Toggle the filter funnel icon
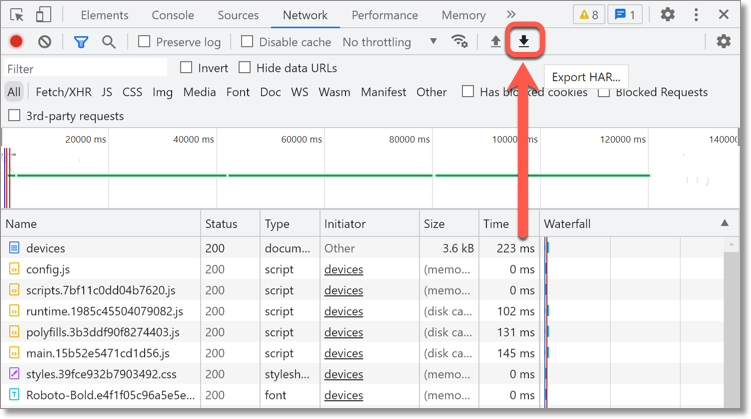The image size is (751, 419). point(81,42)
